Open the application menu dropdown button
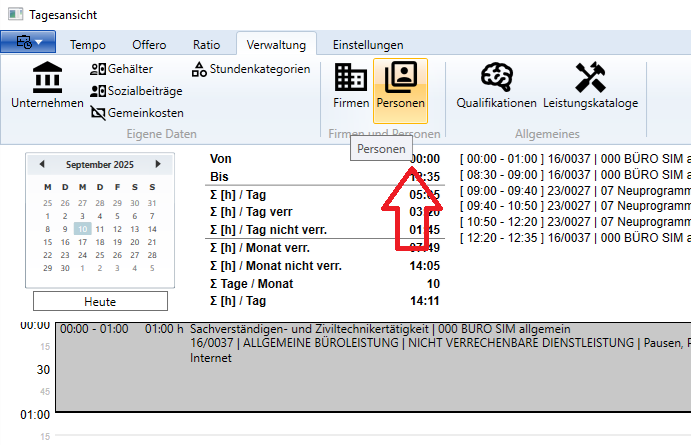The width and height of the screenshot is (691, 445). (x=29, y=43)
